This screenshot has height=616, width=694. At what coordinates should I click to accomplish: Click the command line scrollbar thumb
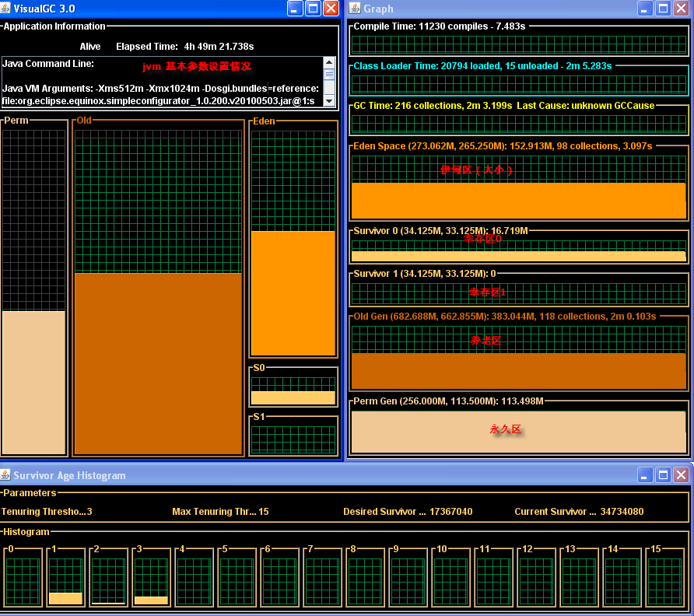[x=329, y=75]
